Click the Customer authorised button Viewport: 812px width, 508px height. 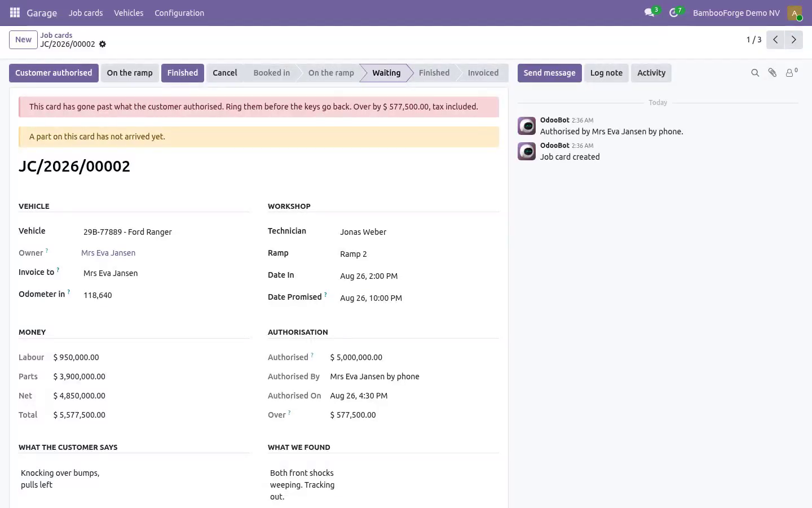point(54,73)
